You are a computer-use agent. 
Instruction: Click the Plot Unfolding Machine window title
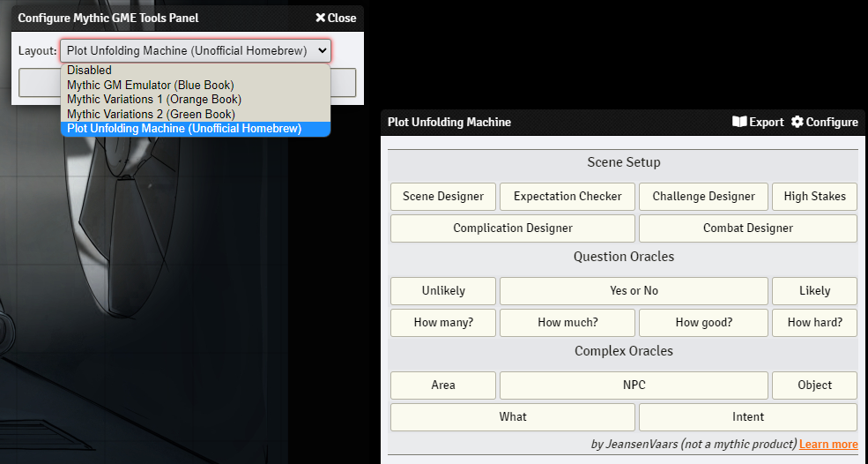449,122
